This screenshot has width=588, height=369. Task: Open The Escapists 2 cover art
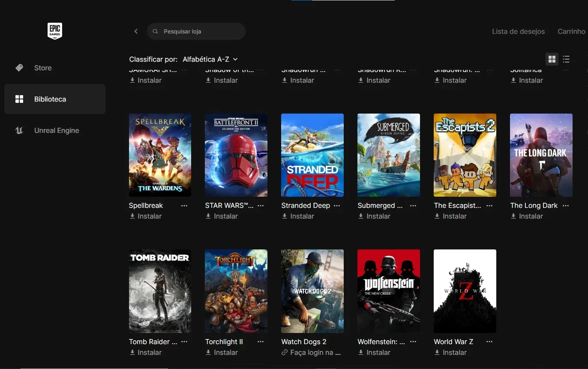coord(465,155)
